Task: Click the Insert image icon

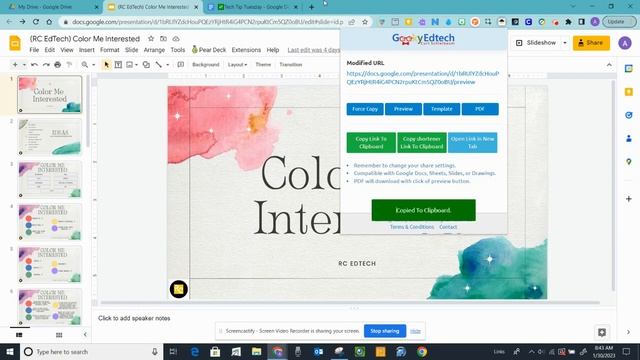Action: (129, 64)
